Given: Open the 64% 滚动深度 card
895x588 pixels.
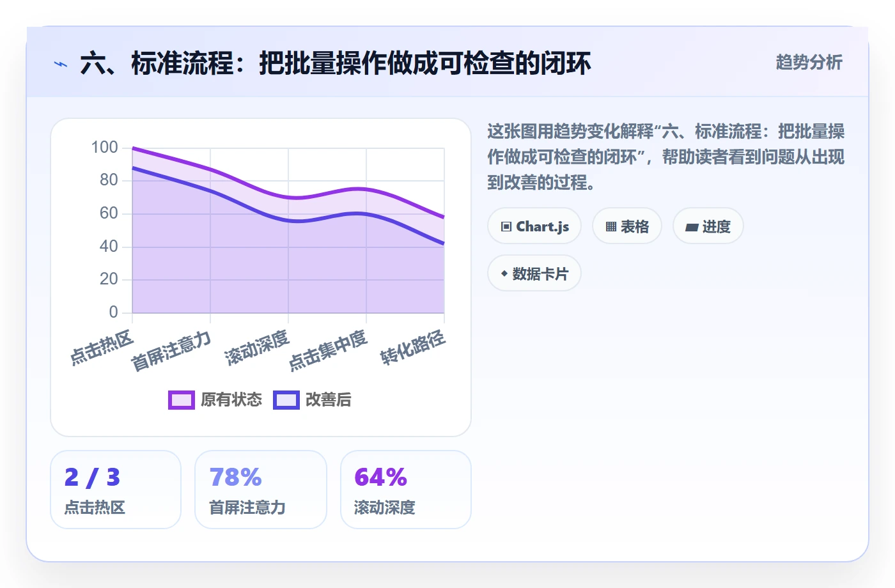Looking at the screenshot, I should (406, 490).
